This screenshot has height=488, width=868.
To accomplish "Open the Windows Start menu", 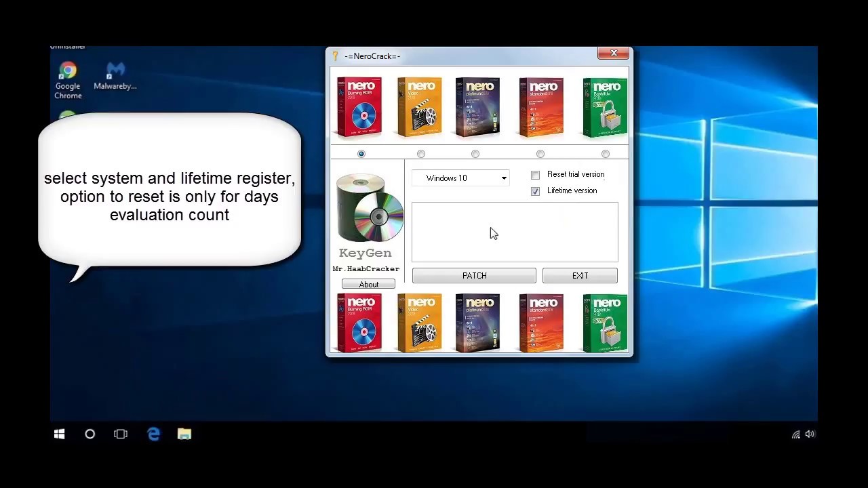I will pos(59,434).
